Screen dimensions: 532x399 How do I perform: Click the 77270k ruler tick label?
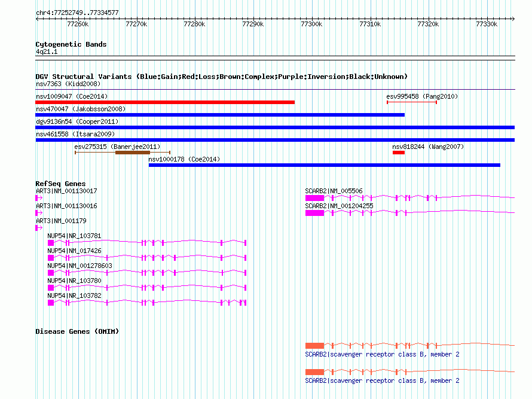(x=136, y=24)
